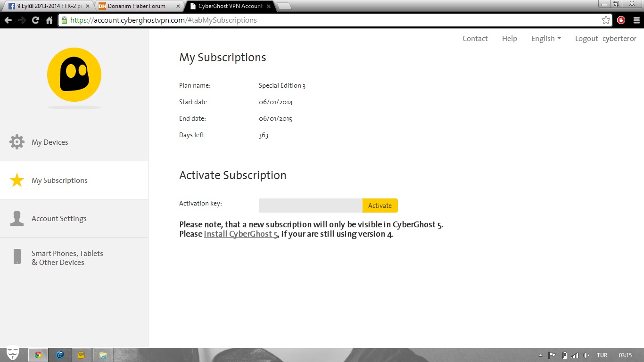
Task: Bookmark this page with the star icon
Action: [x=606, y=20]
